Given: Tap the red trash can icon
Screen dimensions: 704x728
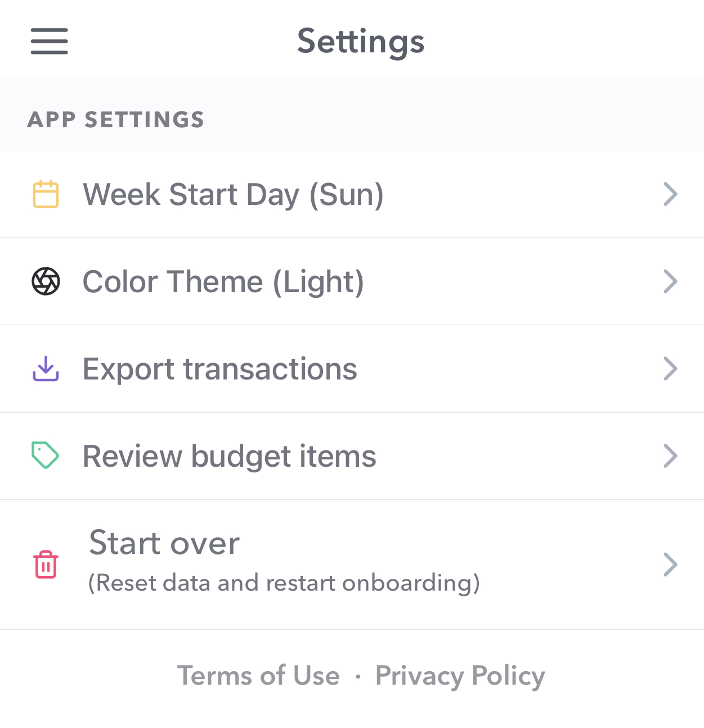Looking at the screenshot, I should (x=46, y=564).
